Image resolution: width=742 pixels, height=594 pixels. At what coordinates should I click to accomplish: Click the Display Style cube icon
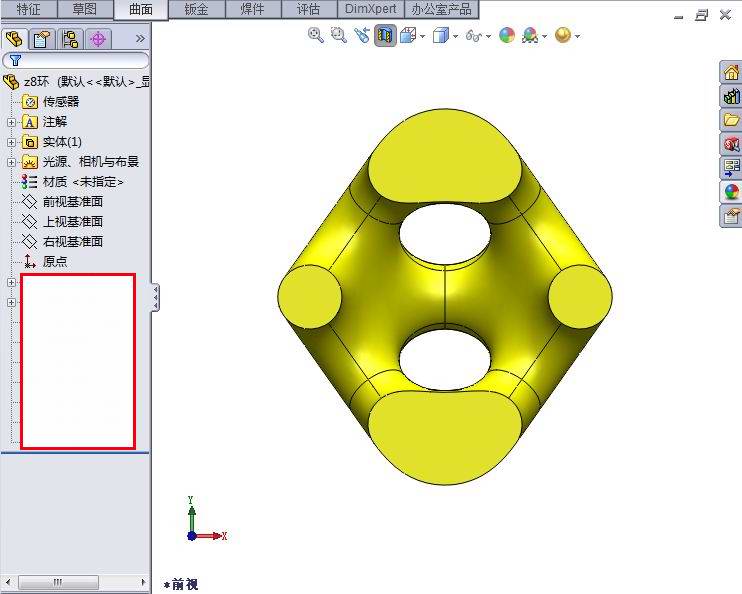[x=441, y=35]
